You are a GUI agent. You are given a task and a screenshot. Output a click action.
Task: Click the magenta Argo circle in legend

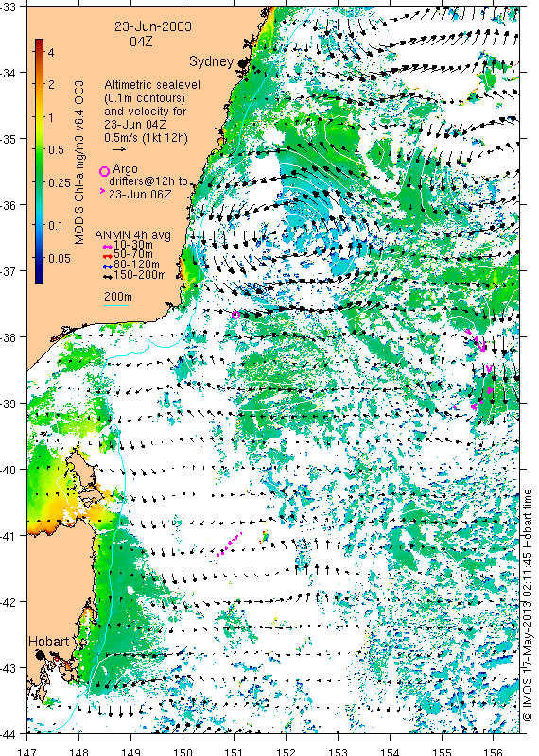(x=104, y=171)
